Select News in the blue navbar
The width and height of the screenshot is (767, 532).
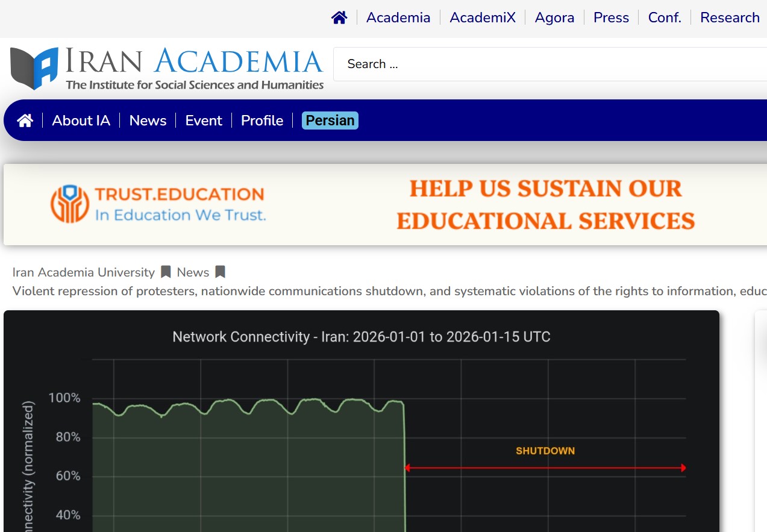(x=148, y=120)
